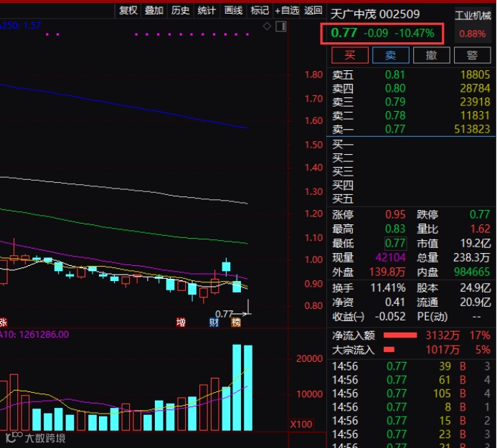497x448 pixels.
Task: Click the 最高 value 0.83
Action: click(395, 229)
